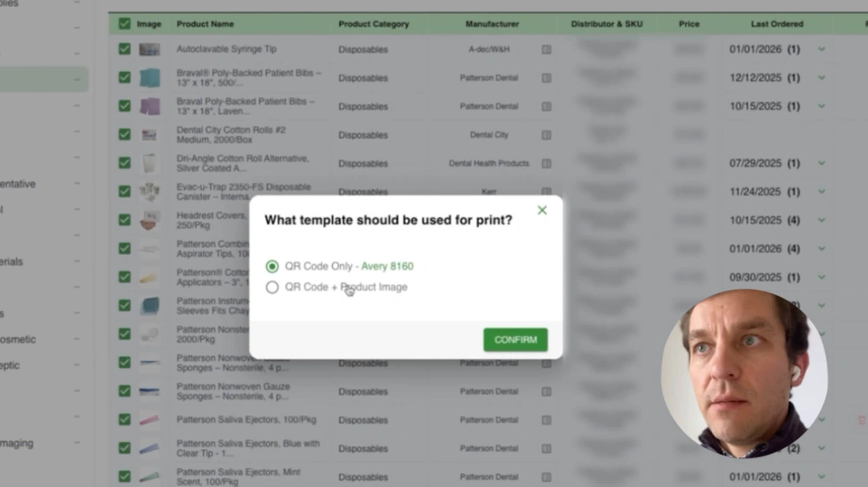Sort by Product Name column header
The width and height of the screenshot is (868, 487).
[x=205, y=24]
